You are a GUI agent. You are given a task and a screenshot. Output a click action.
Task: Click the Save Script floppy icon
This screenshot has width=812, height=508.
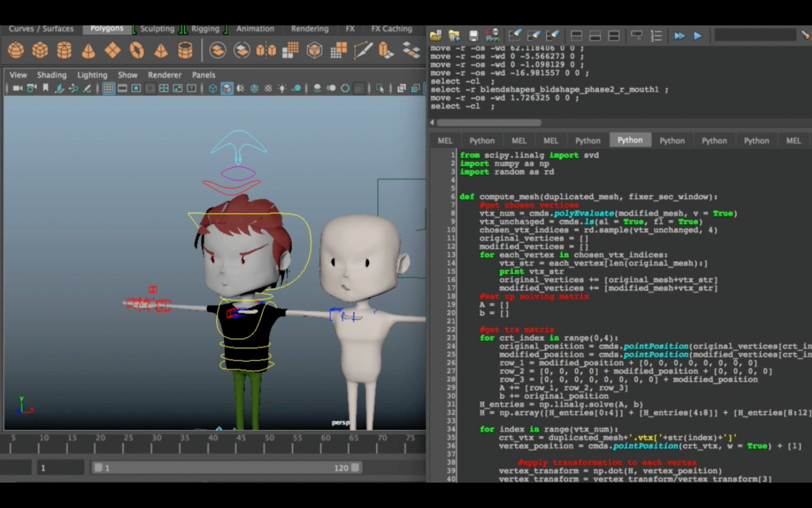point(473,36)
